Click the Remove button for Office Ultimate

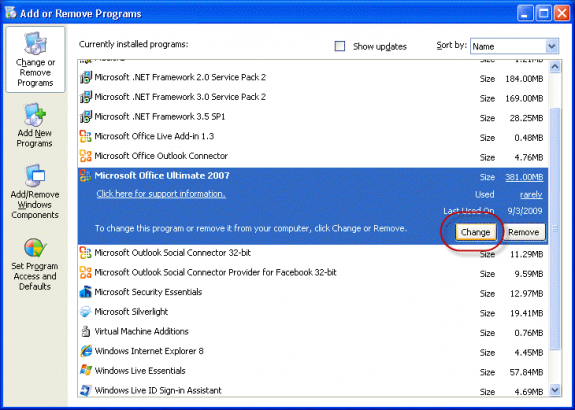pos(524,232)
